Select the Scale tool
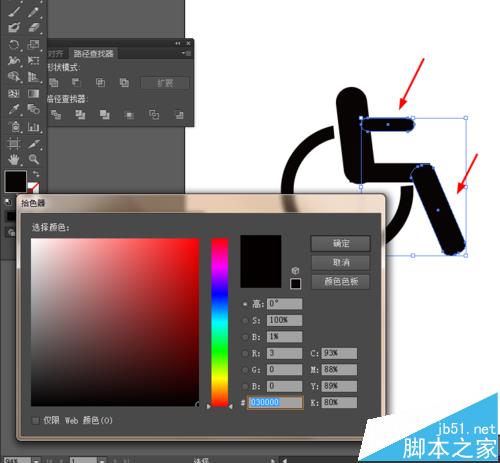This screenshot has width=500, height=463. pos(33,44)
